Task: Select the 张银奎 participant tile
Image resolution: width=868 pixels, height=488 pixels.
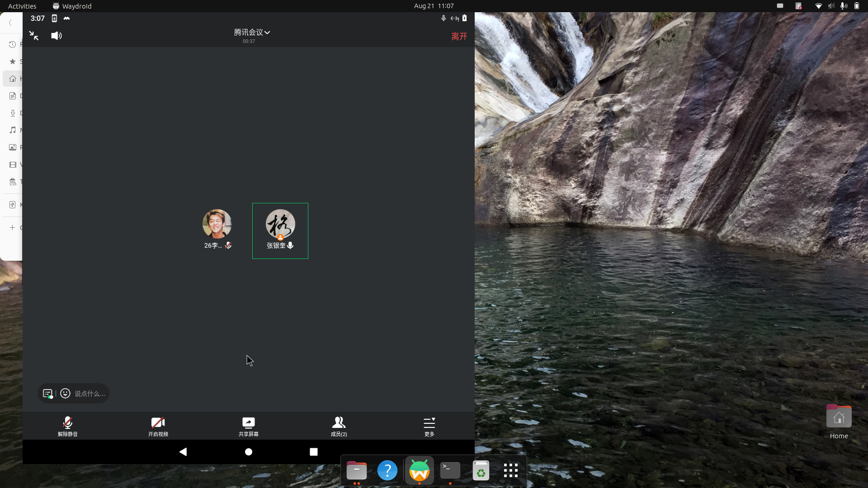Action: point(280,231)
